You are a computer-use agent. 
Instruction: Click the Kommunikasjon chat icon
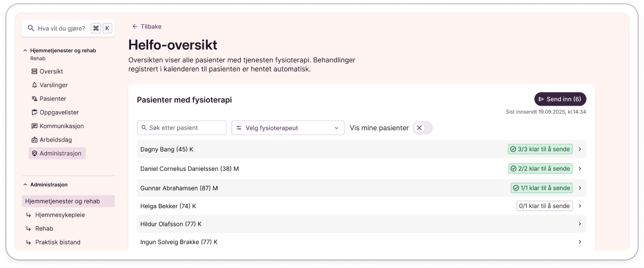[x=35, y=126]
